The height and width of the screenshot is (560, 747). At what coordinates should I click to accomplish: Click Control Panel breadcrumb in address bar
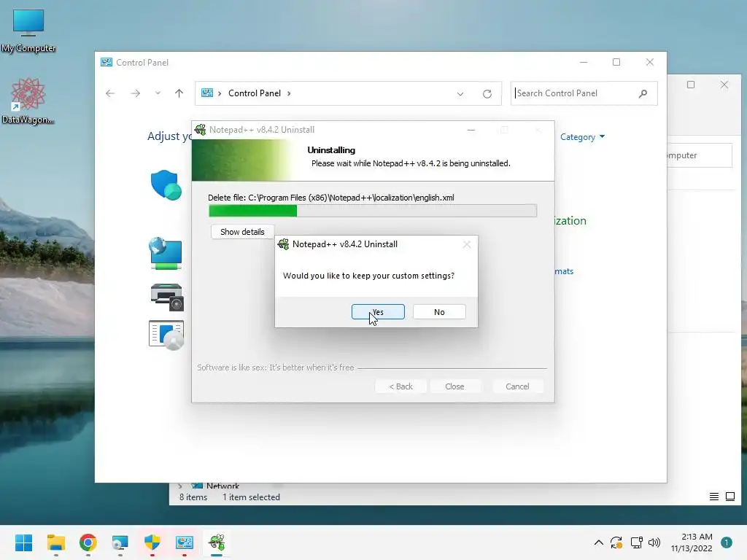tap(255, 93)
